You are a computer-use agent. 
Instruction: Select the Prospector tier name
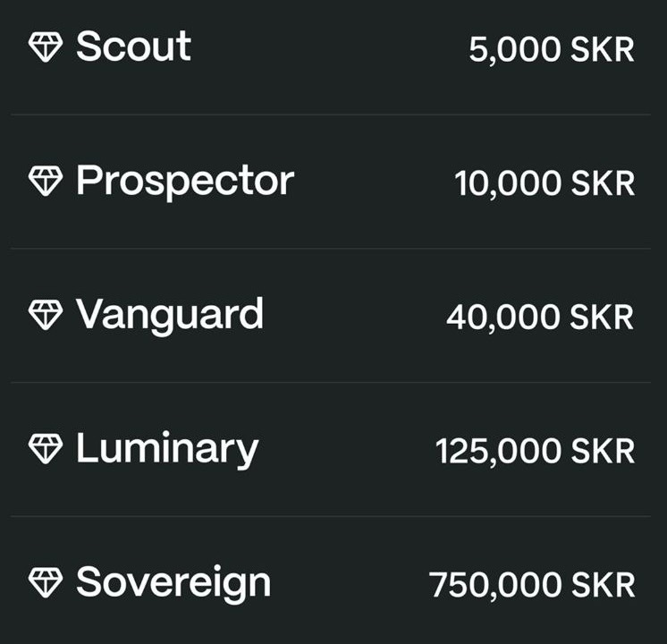(184, 182)
